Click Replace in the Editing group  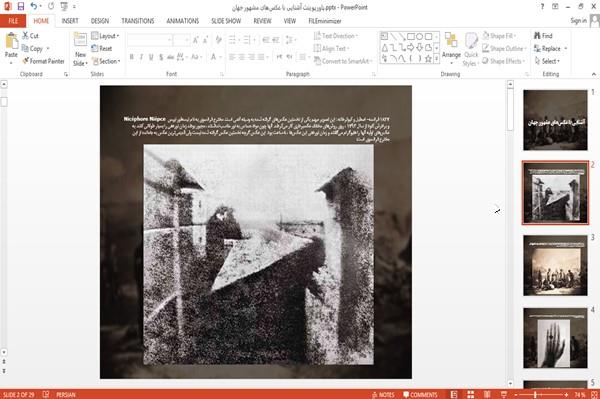point(551,49)
